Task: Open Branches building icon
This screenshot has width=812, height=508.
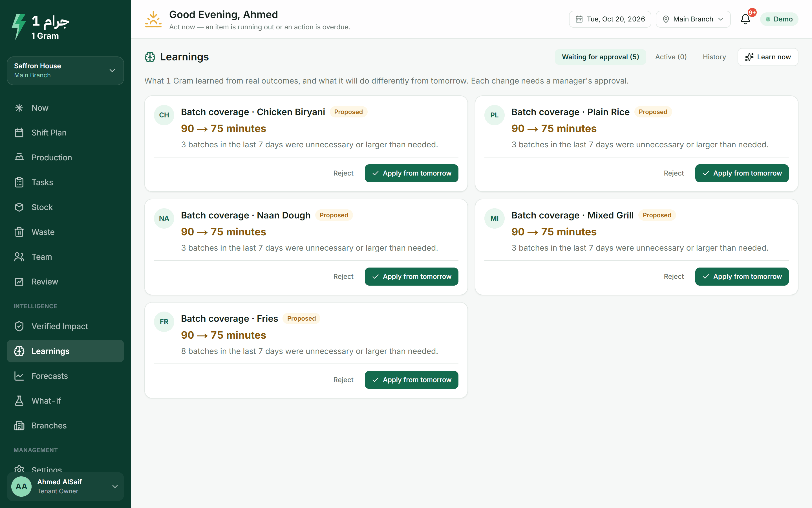Action: pos(19,426)
